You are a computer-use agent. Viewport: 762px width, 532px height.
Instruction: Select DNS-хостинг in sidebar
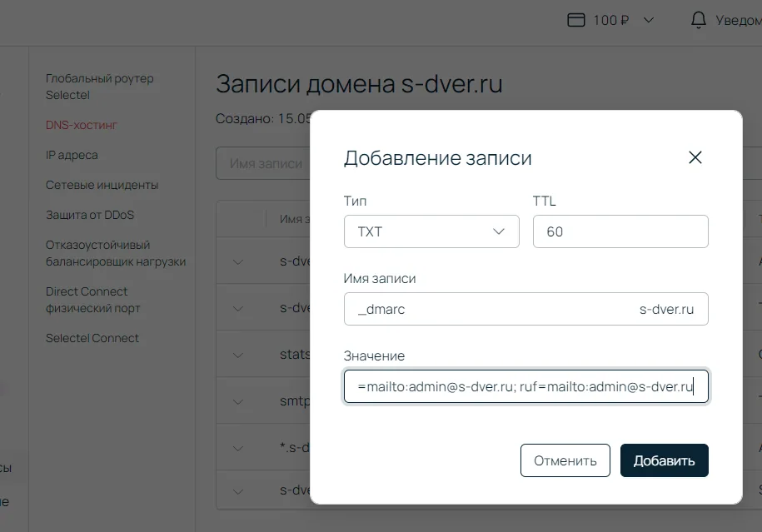pyautogui.click(x=81, y=126)
